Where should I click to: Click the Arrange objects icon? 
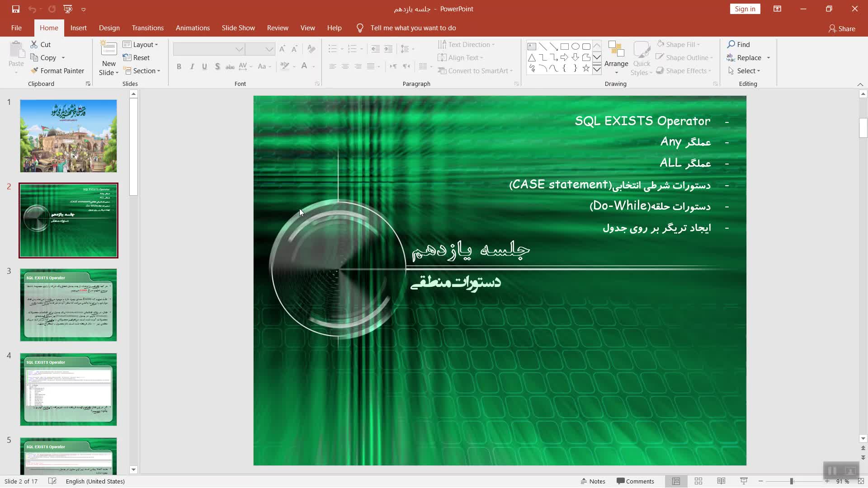[616, 49]
